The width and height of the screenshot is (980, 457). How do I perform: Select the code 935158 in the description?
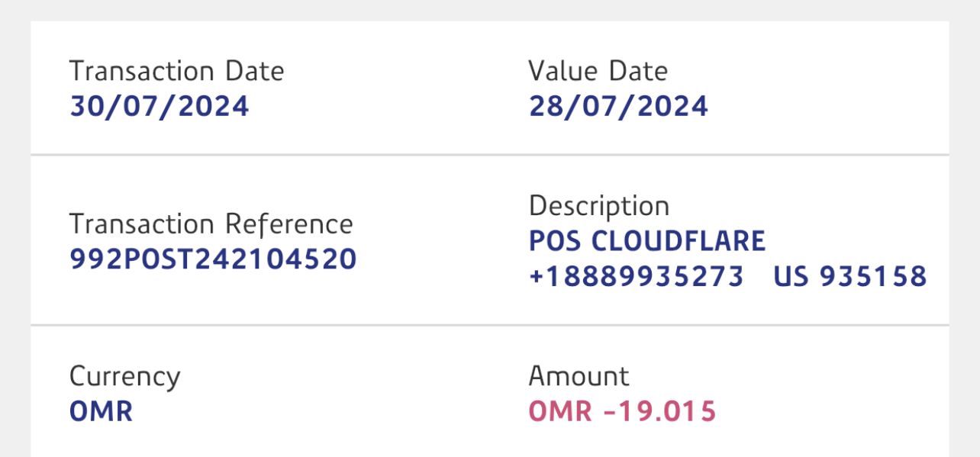[873, 276]
